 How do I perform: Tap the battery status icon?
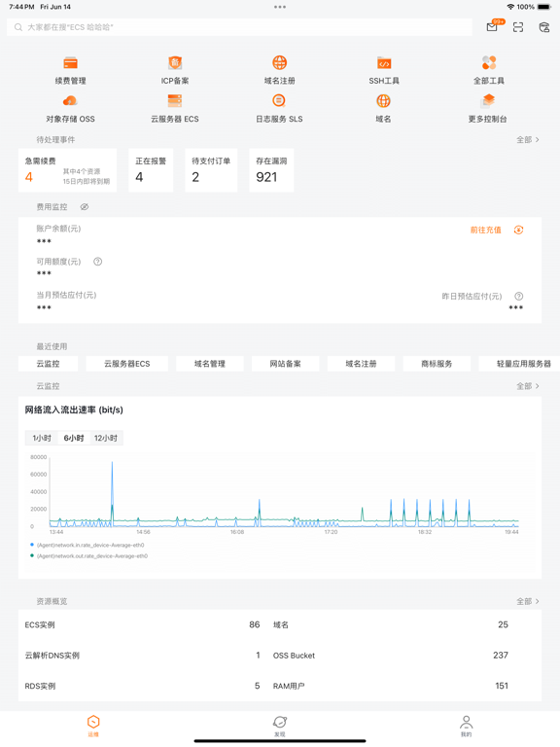(x=544, y=7)
